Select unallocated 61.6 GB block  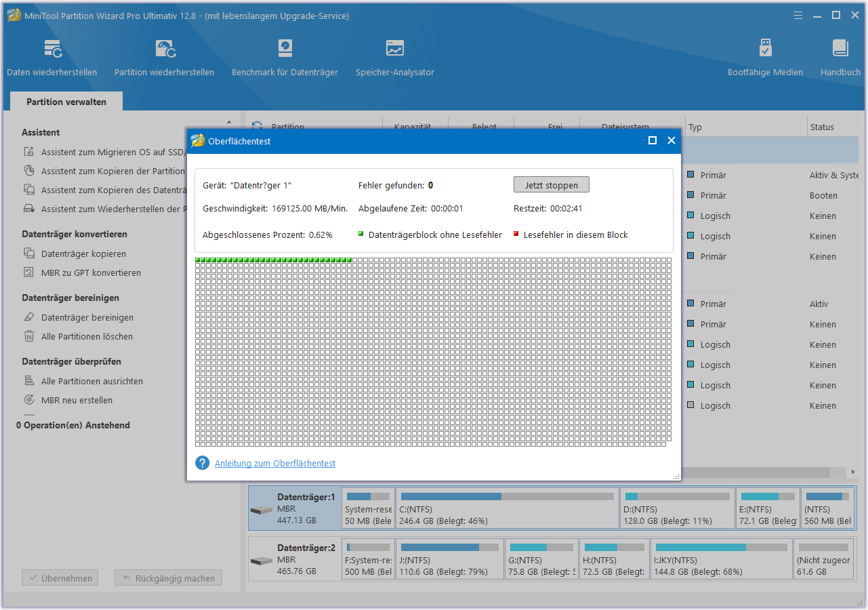click(x=823, y=559)
